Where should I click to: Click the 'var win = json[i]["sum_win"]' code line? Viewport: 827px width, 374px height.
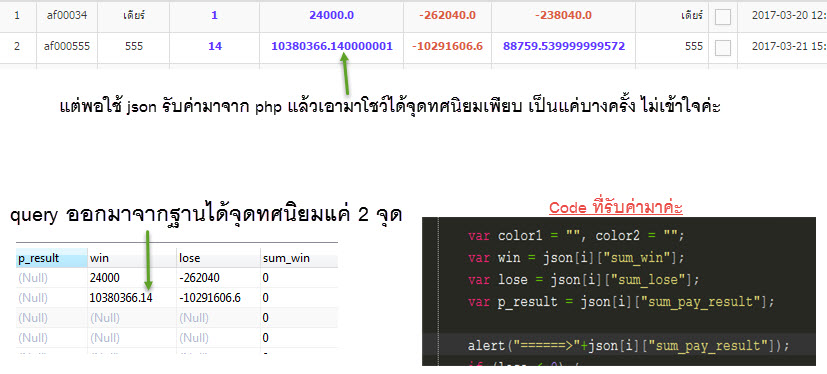click(576, 257)
